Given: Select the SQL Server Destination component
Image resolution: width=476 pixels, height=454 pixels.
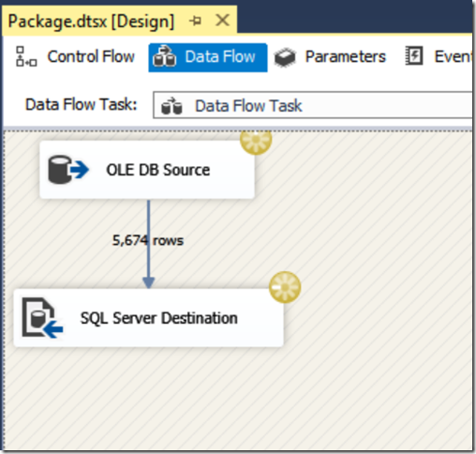Looking at the screenshot, I should coord(149,318).
